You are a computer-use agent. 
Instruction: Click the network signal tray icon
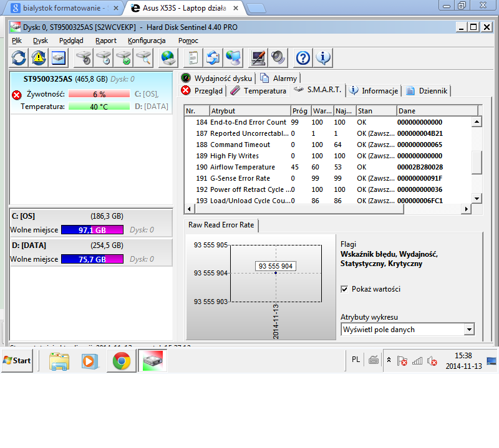click(417, 361)
